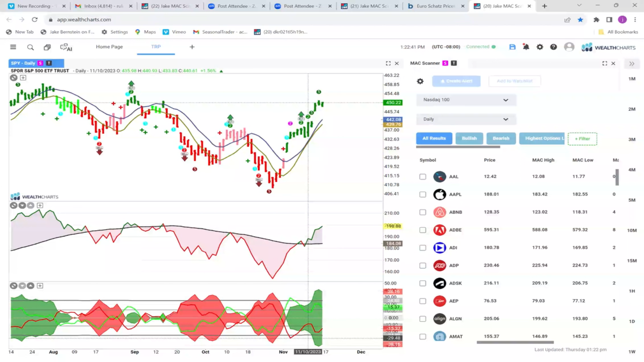644x362 pixels.
Task: Check the ALGN row checkbox
Action: [423, 319]
